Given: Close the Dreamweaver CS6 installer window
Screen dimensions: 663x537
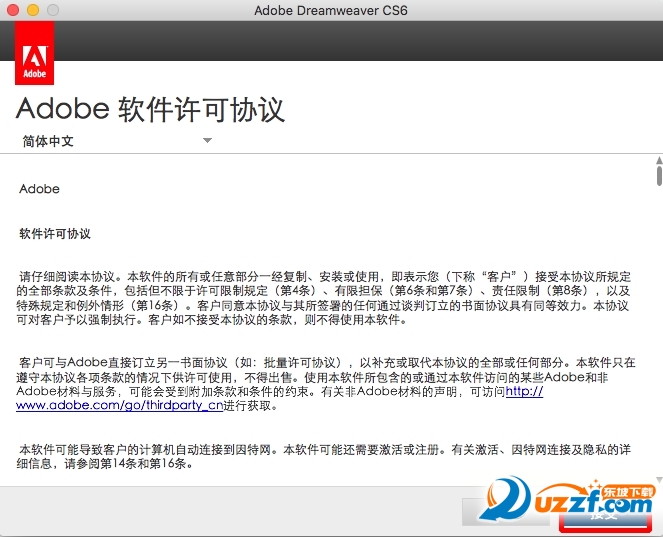Looking at the screenshot, I should pos(12,10).
